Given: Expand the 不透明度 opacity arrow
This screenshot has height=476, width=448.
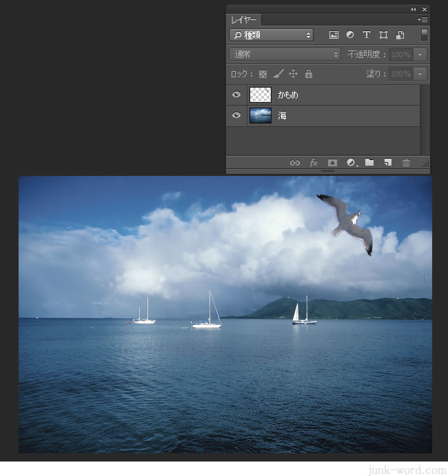Looking at the screenshot, I should [420, 54].
